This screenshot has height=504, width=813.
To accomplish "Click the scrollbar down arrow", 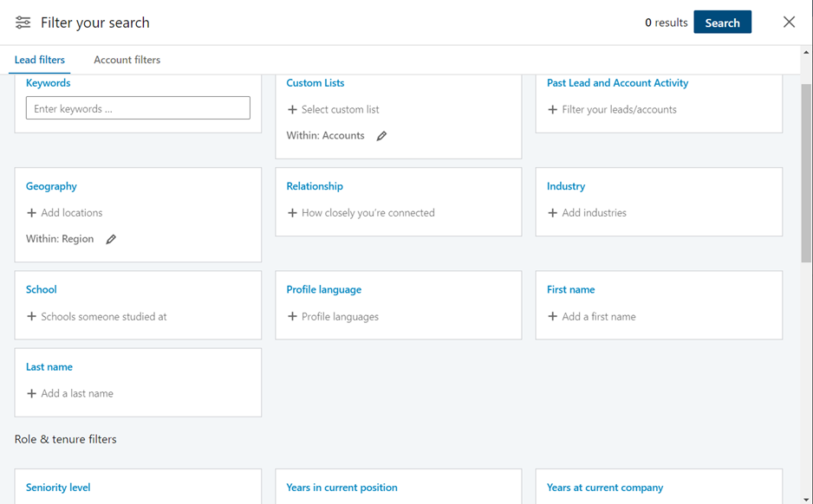I will tap(806, 500).
